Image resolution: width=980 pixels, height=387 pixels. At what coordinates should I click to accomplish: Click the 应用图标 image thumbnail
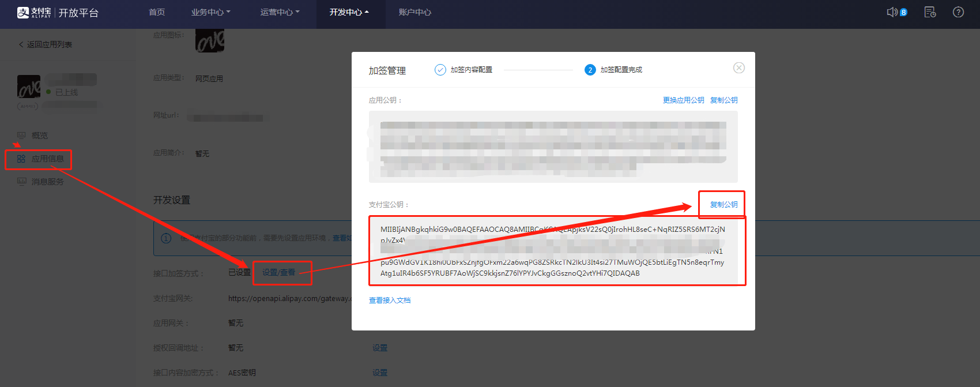(210, 41)
